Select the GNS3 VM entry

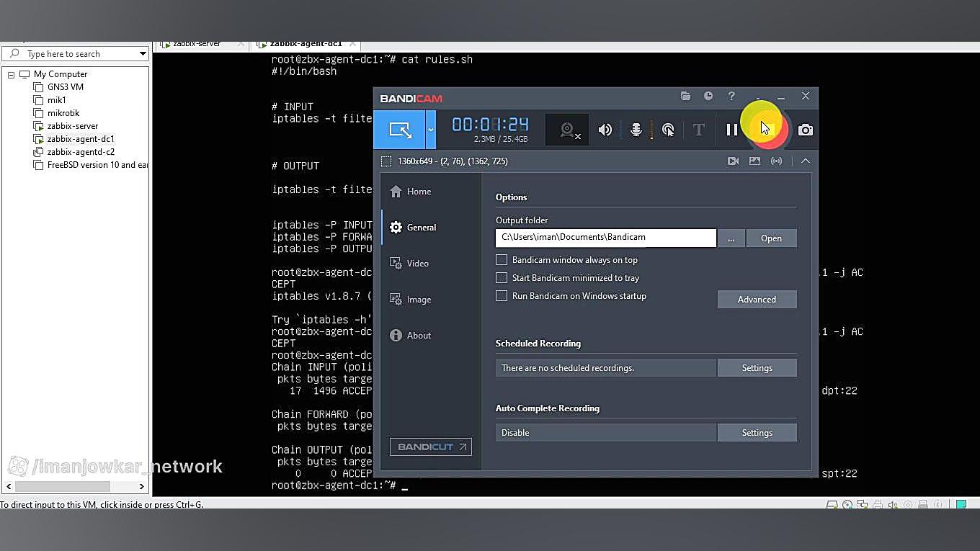[x=66, y=87]
